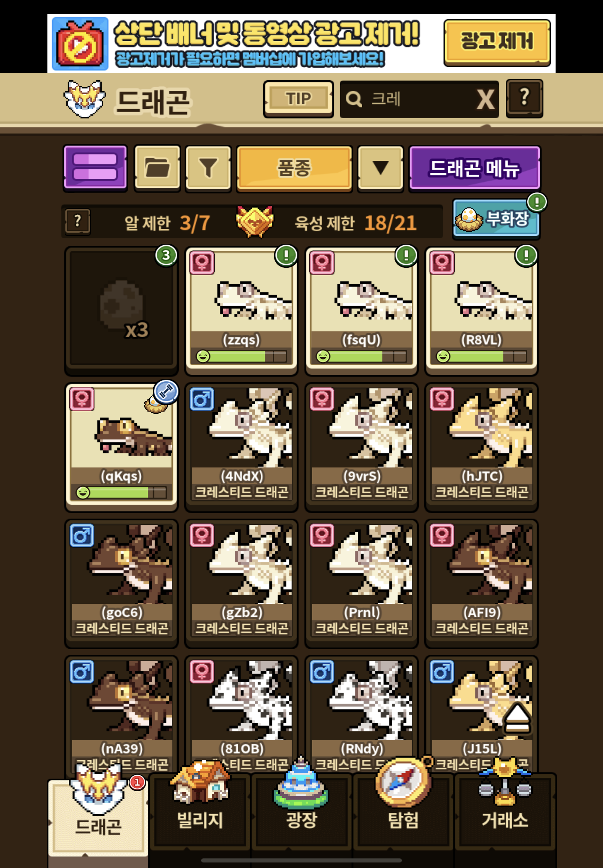This screenshot has height=868, width=603.
Task: Clear search text with the X
Action: (x=485, y=99)
